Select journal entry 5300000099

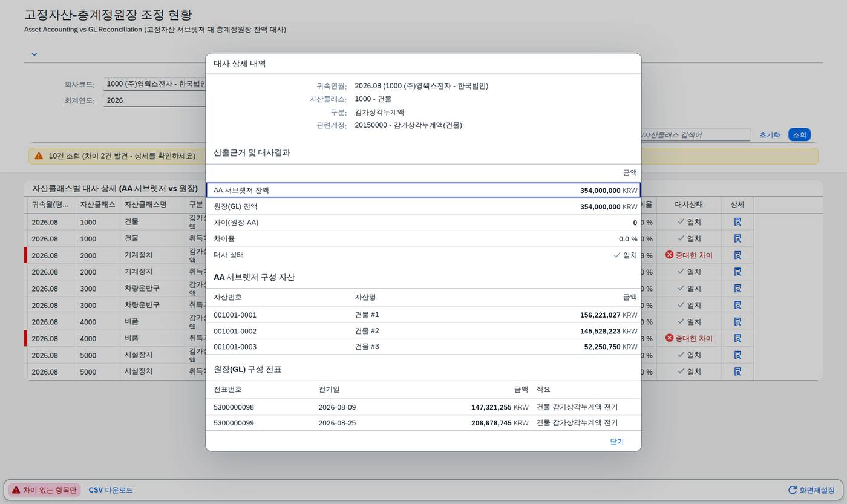[x=423, y=423]
